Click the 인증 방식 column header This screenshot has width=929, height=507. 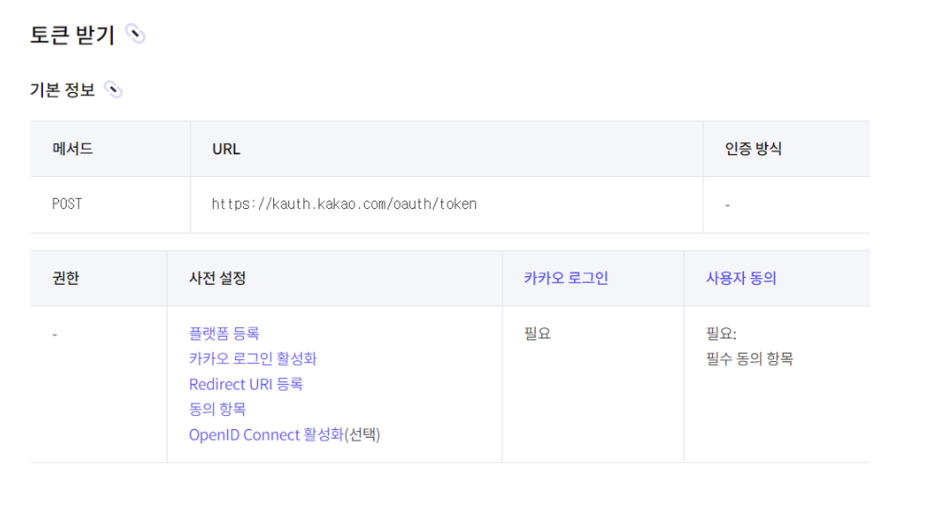click(x=753, y=149)
